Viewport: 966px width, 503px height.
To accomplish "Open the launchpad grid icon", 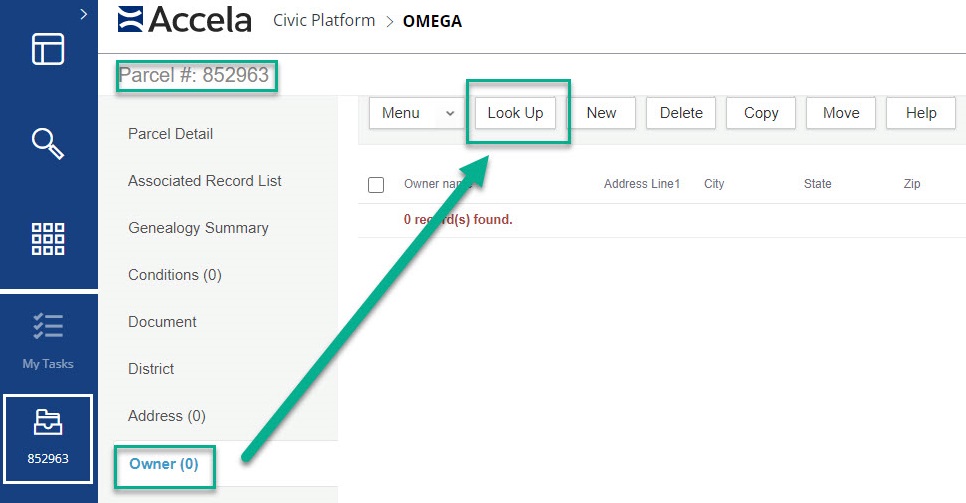I will (x=48, y=240).
